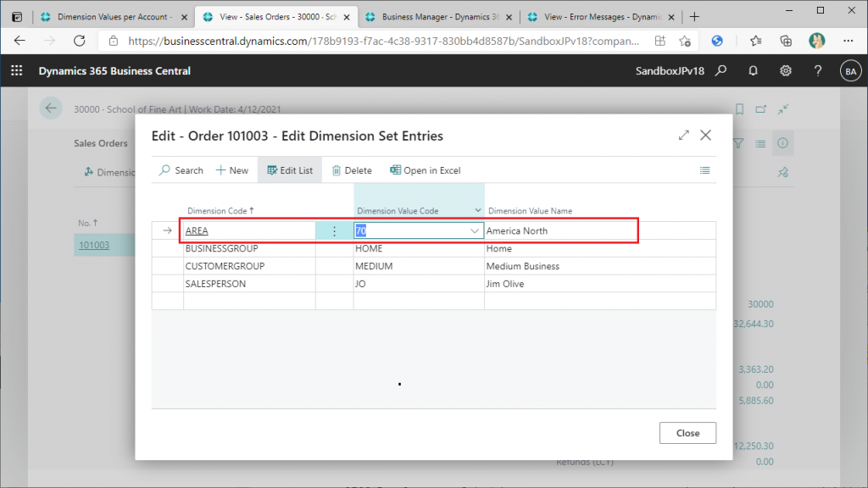Screen dimensions: 868x488
Task: Click the browser address bar URL
Action: pos(383,41)
